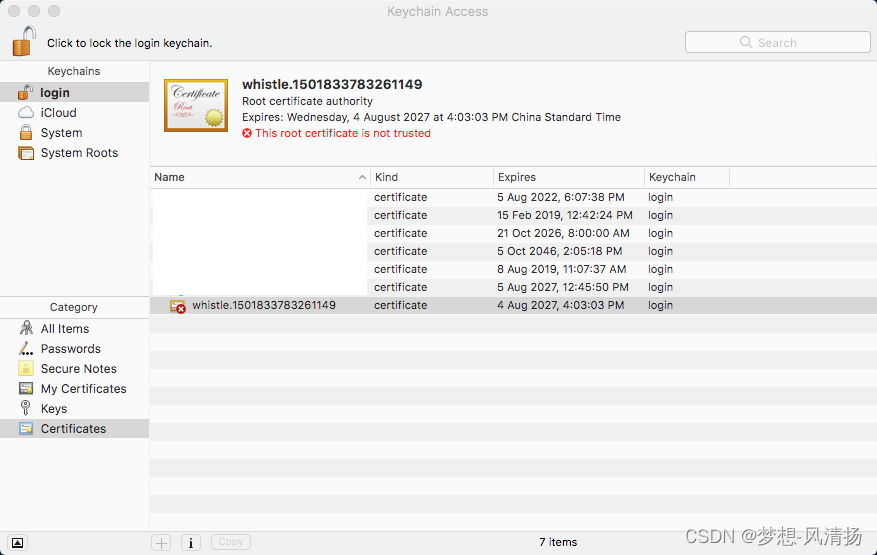Screen dimensions: 877x555
Task: Click the All Items keys icon
Action: pyautogui.click(x=26, y=328)
